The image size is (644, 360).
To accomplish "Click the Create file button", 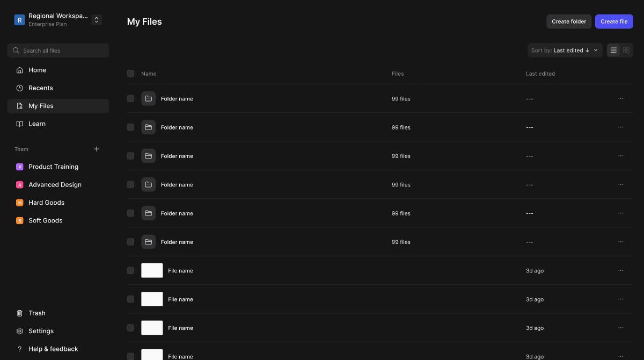I will click(614, 21).
